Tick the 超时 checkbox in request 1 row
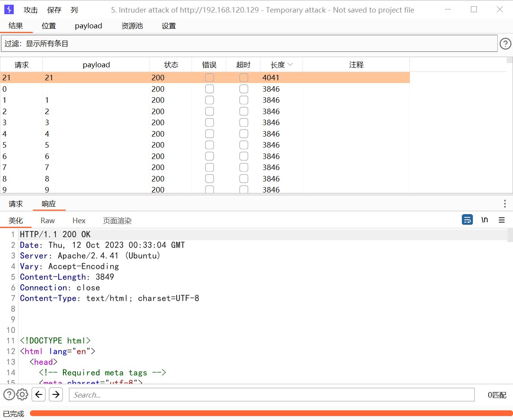Image resolution: width=513 pixels, height=420 pixels. coord(244,100)
